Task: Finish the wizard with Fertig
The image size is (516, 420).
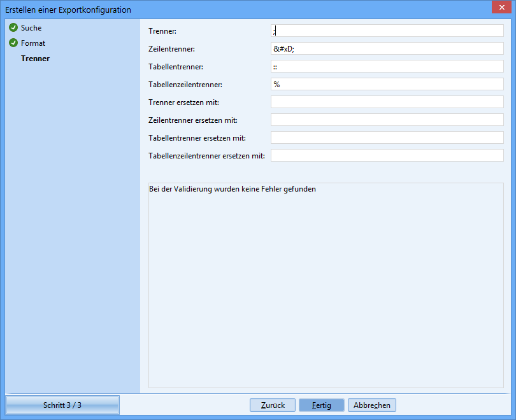Action: 321,405
